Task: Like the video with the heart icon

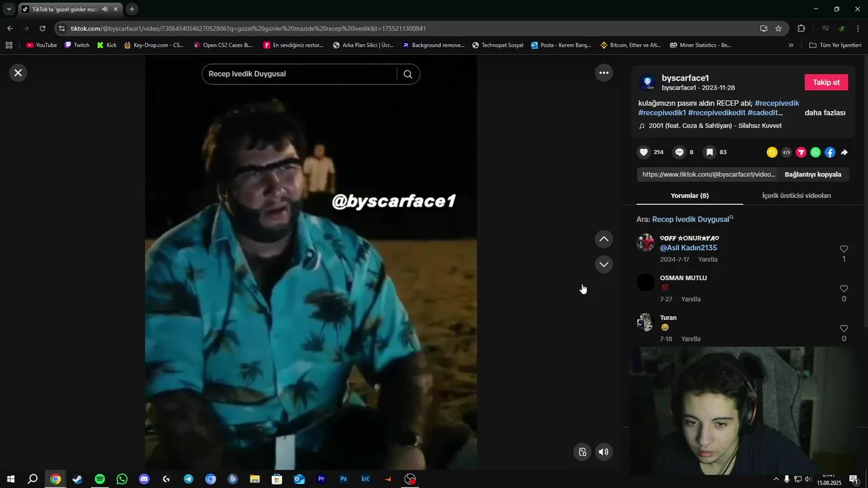Action: tap(644, 152)
